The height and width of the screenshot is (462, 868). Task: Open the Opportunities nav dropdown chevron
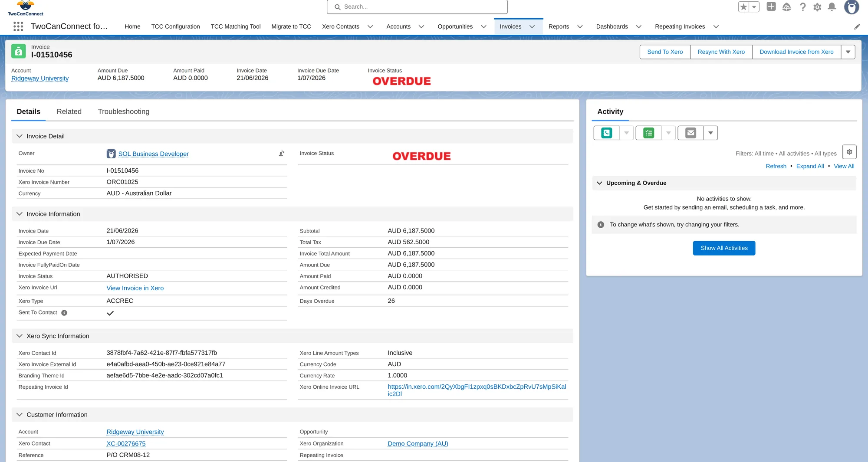[x=483, y=26]
